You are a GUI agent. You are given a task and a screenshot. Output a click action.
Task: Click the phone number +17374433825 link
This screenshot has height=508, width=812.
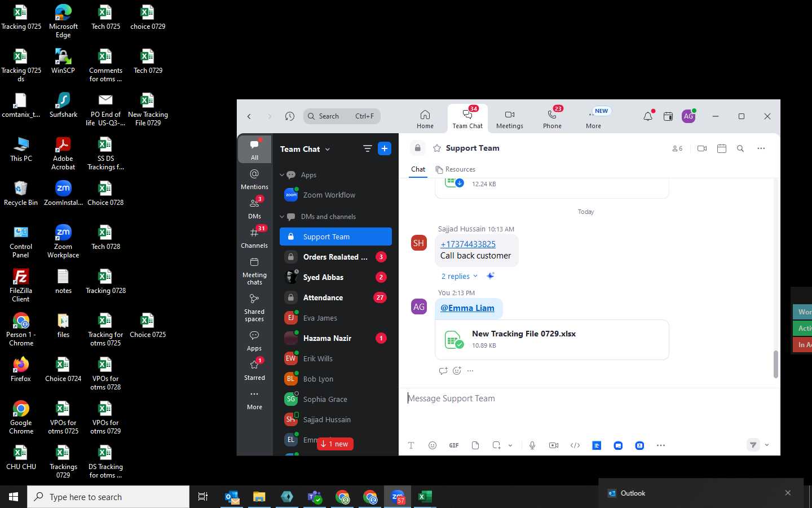click(x=468, y=244)
